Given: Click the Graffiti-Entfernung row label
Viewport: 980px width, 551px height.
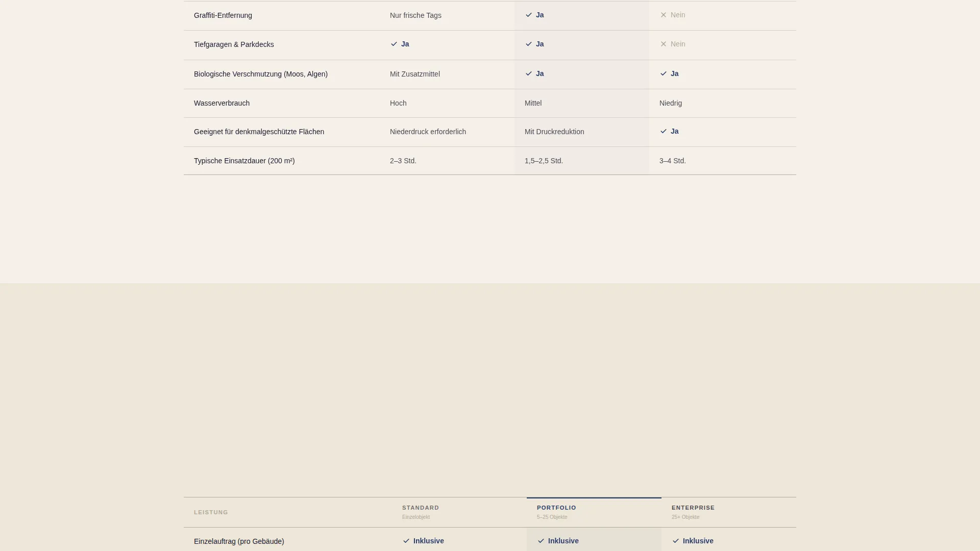Looking at the screenshot, I should click(x=223, y=15).
